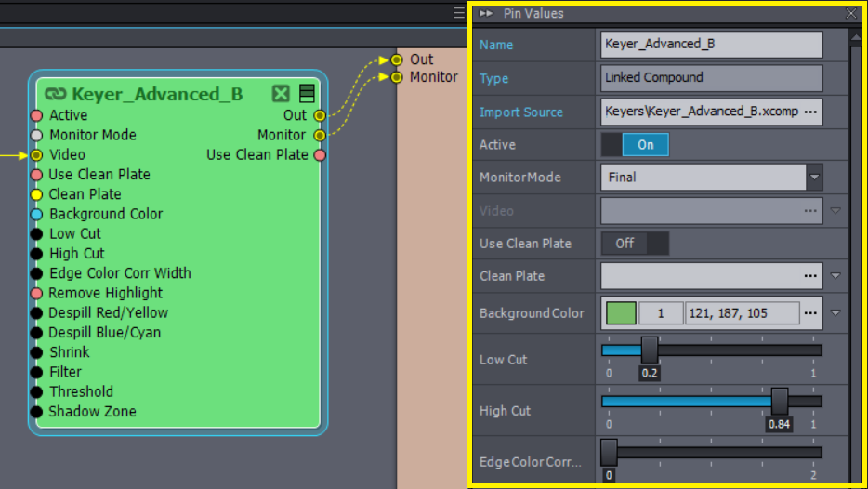The width and height of the screenshot is (868, 489).
Task: Click the Use Clean Plate output pin
Action: 320,155
